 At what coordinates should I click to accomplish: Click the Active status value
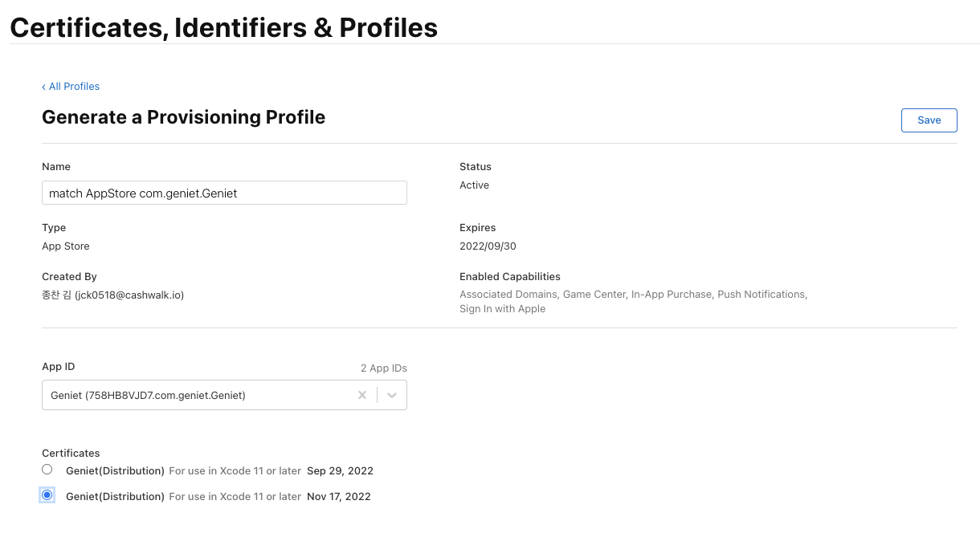tap(474, 185)
